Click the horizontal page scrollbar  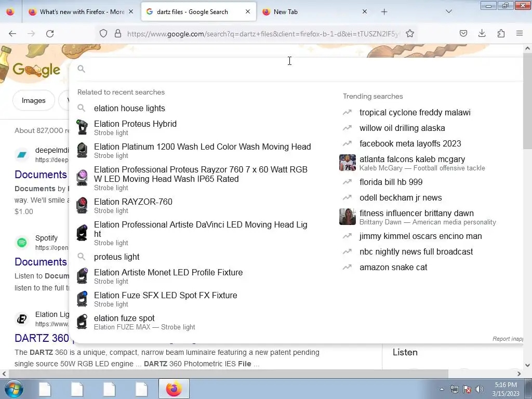point(228,374)
